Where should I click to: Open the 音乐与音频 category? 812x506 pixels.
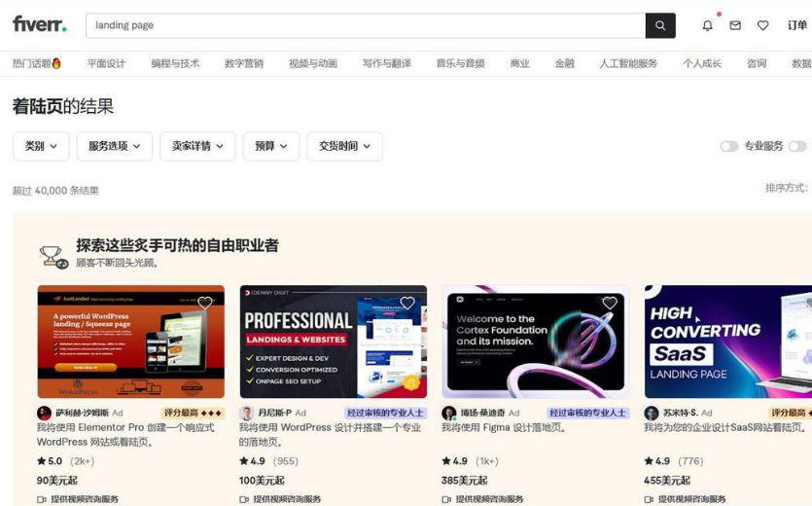(460, 63)
